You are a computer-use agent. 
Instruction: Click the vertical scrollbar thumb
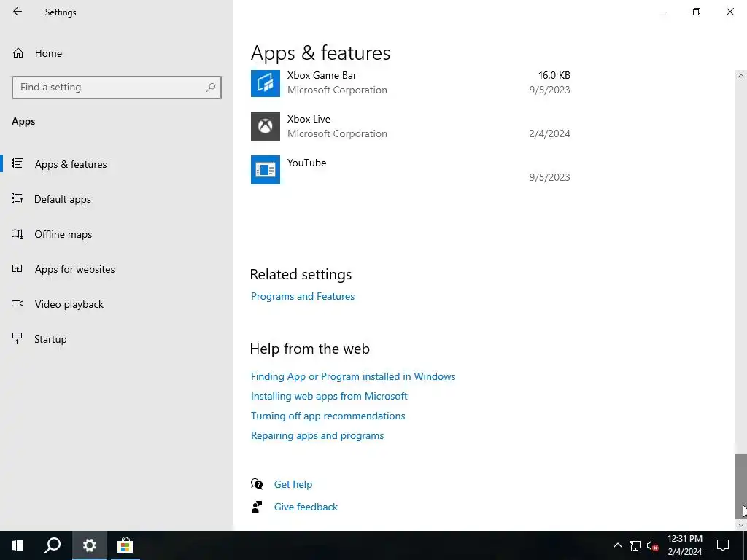pos(741,486)
